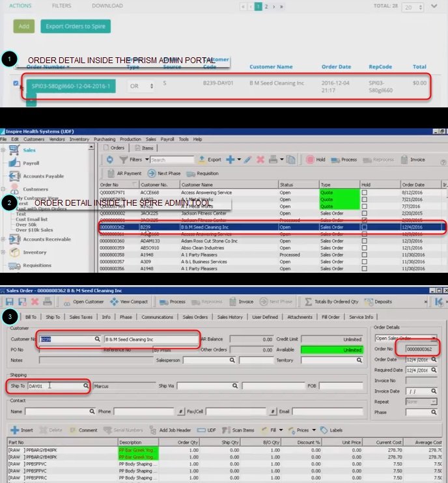448x483 pixels.
Task: Click Invoice in the Orders list toolbar
Action: pyautogui.click(x=413, y=159)
